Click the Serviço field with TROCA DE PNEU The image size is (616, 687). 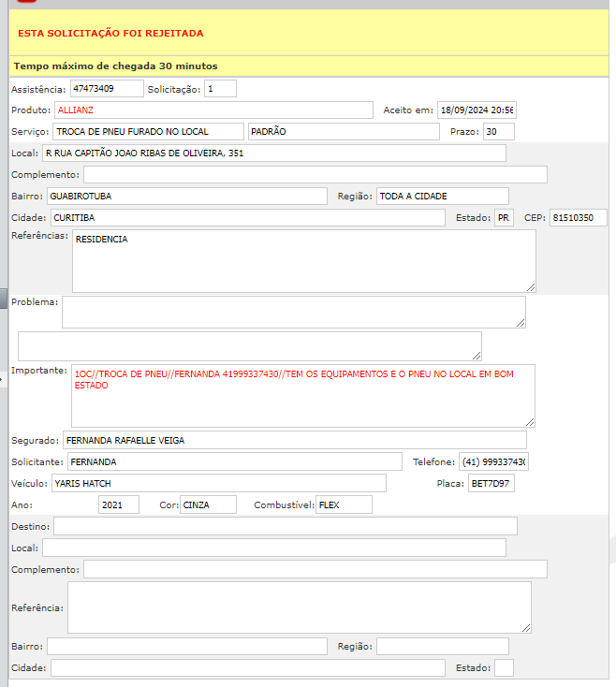pos(147,132)
